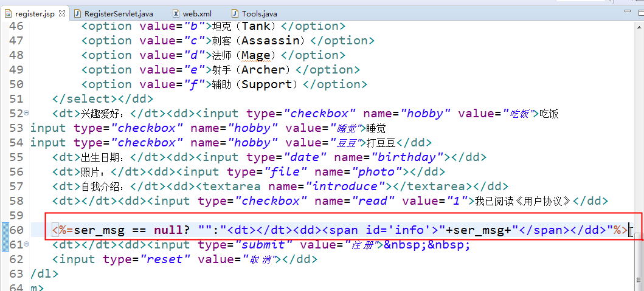
Task: Click the value="取 消" attribute on line 62
Action: click(x=238, y=259)
